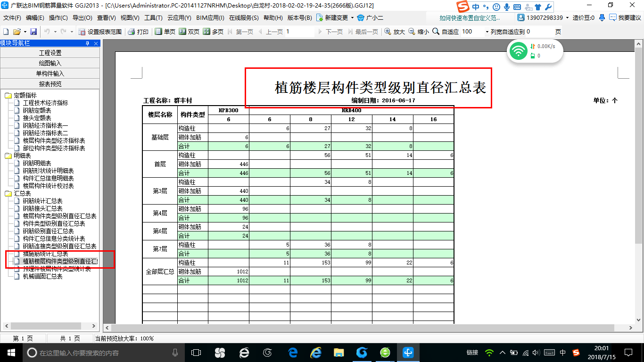
Task: Click the new file icon in toolbar
Action: click(x=6, y=32)
